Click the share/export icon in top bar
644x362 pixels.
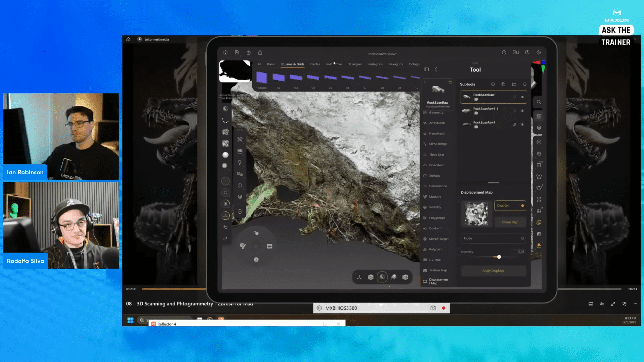pos(260,52)
